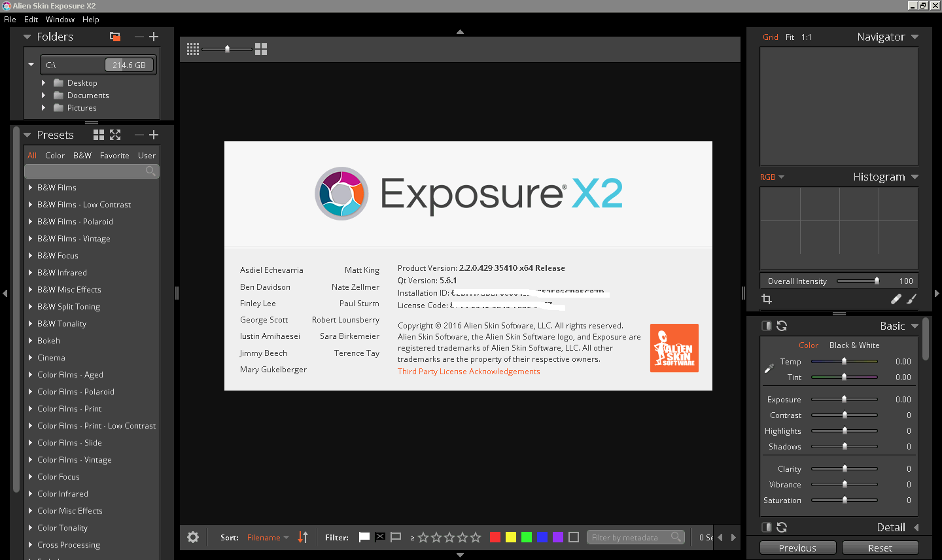Expand the Desktop folder tree node

tap(43, 83)
